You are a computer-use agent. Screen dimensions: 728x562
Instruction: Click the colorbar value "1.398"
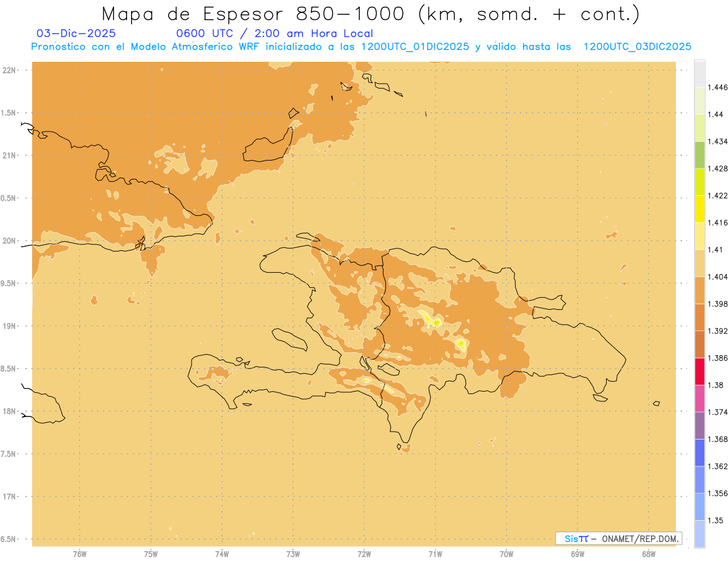(x=717, y=304)
